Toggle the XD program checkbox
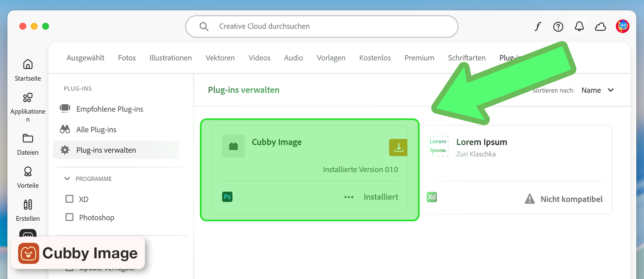Image resolution: width=644 pixels, height=279 pixels. tap(69, 199)
